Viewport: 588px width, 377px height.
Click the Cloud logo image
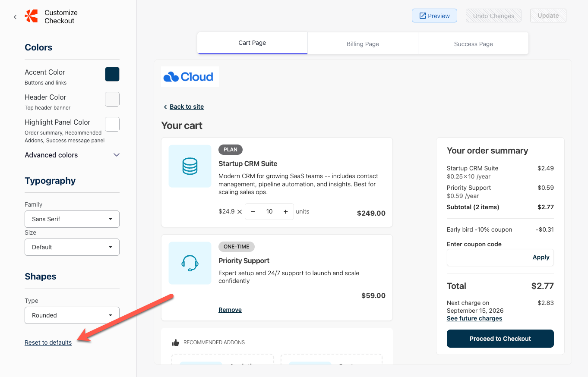tap(190, 77)
